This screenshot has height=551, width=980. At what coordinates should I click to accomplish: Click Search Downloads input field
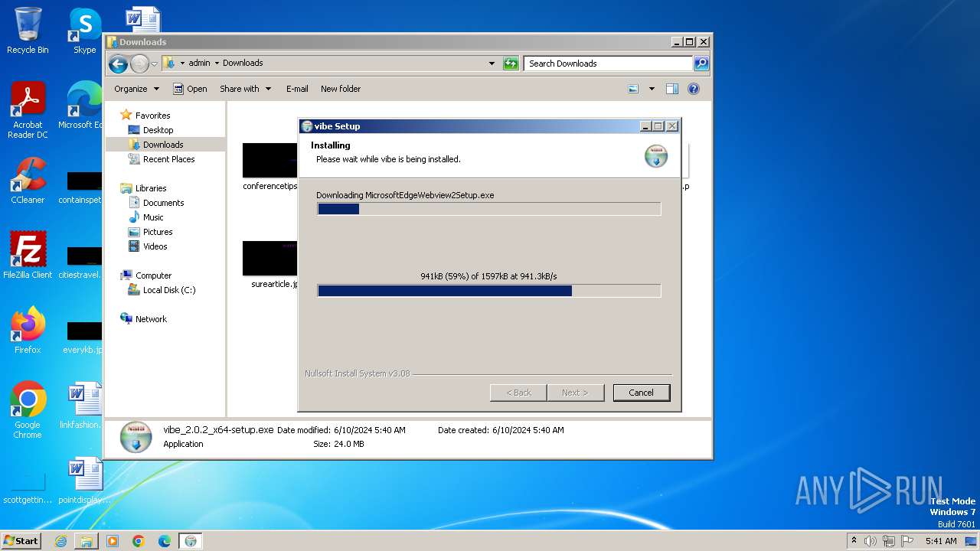click(x=609, y=64)
